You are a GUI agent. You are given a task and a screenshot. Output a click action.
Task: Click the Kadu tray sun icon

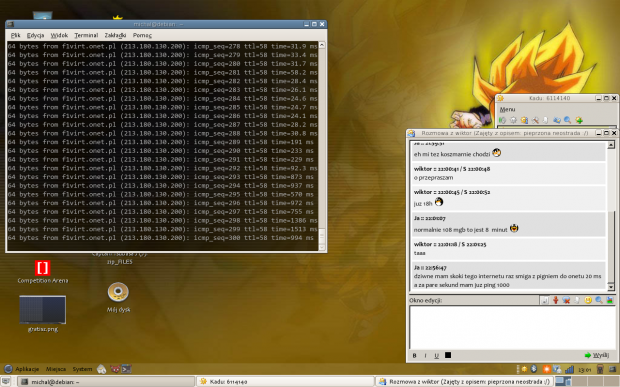(524, 369)
